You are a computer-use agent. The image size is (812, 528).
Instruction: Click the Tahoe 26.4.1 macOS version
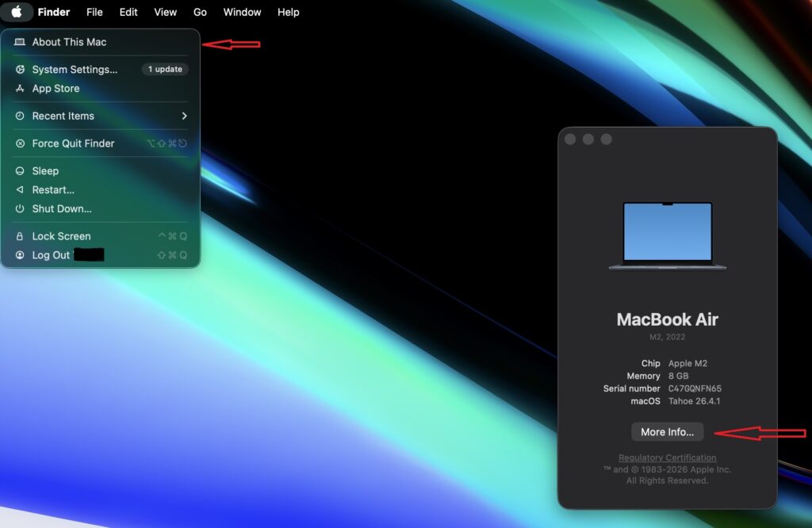[694, 401]
